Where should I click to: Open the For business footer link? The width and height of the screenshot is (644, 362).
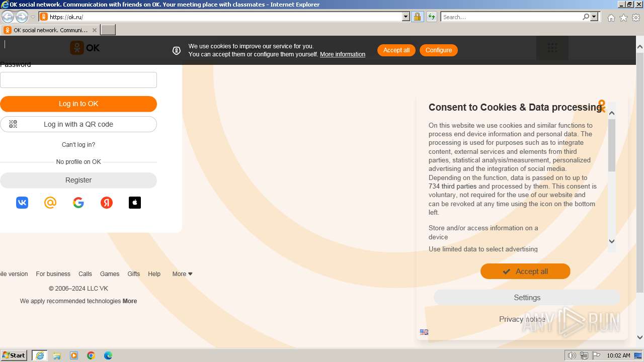(53, 274)
